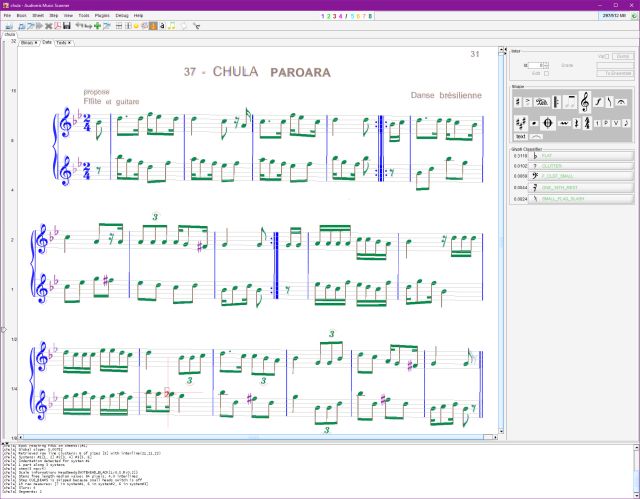Viewport: 640px width, 499px height.
Task: Toggle the Vip checkbox
Action: tap(607, 56)
